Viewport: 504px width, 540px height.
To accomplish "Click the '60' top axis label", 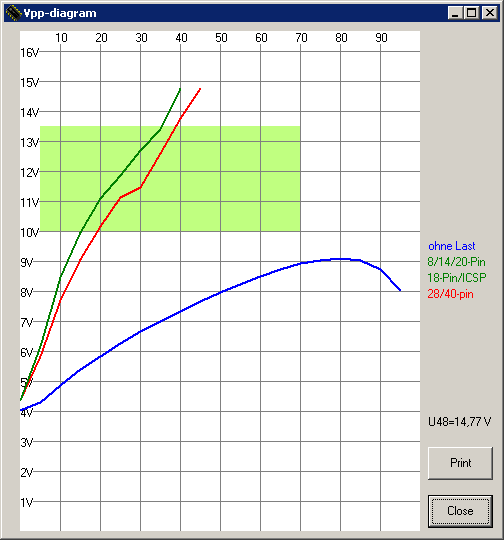I will (261, 38).
